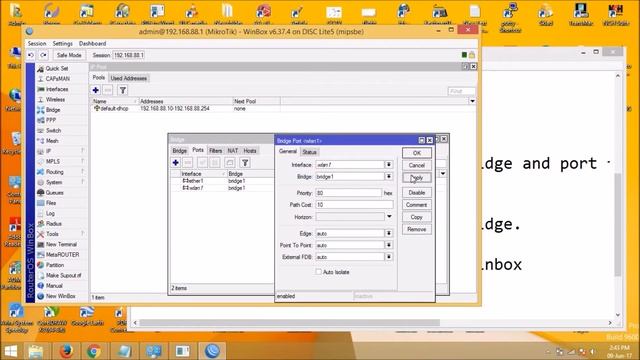The width and height of the screenshot is (640, 360).
Task: Click Disable in Bridge Port dialog
Action: coord(417,193)
